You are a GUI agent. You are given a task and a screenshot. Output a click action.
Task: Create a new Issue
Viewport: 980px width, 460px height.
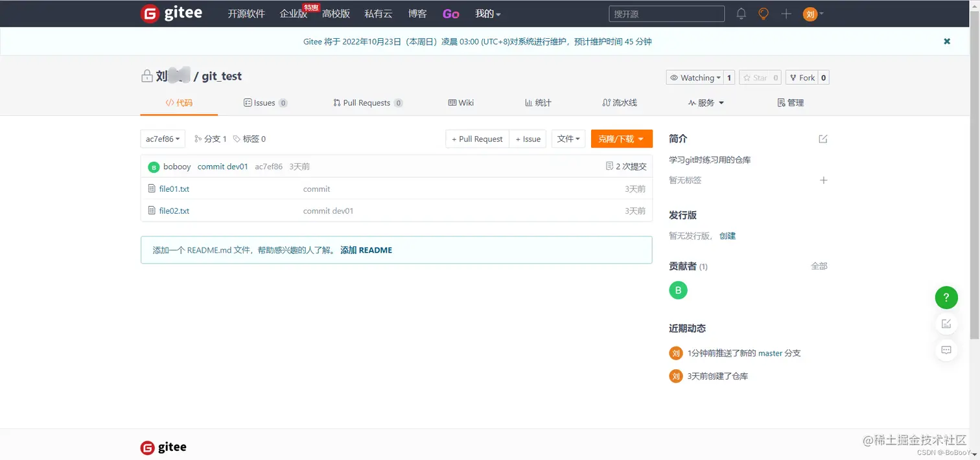pyautogui.click(x=528, y=139)
